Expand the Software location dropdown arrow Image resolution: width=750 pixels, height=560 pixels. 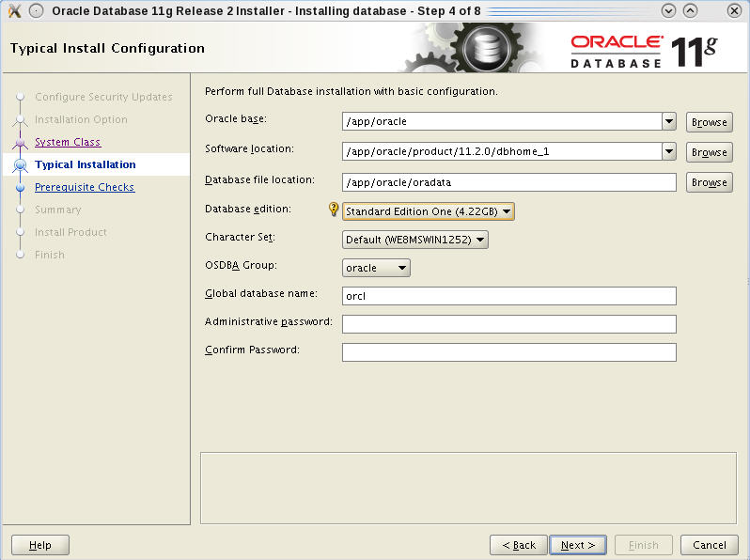click(669, 151)
